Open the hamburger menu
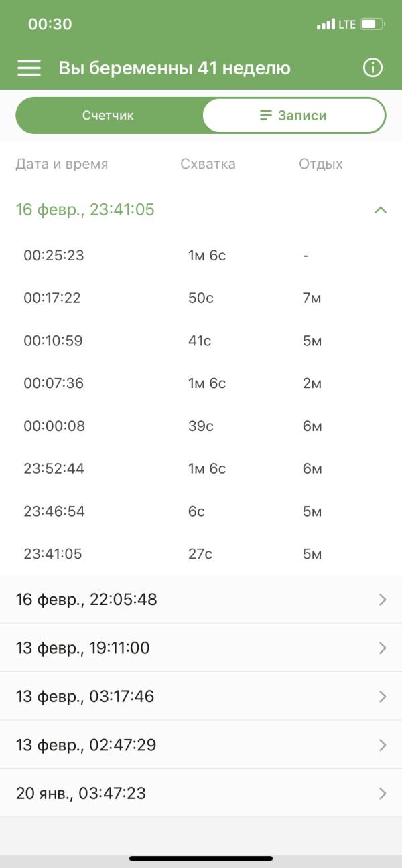This screenshot has width=402, height=868. click(x=29, y=68)
